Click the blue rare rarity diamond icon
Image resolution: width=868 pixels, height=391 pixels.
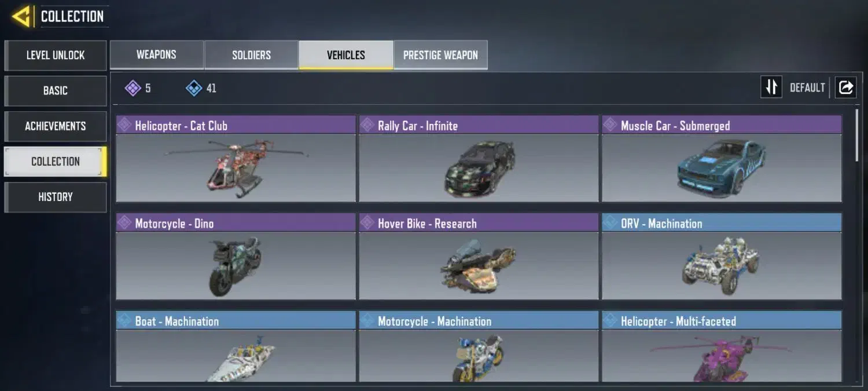pyautogui.click(x=194, y=88)
